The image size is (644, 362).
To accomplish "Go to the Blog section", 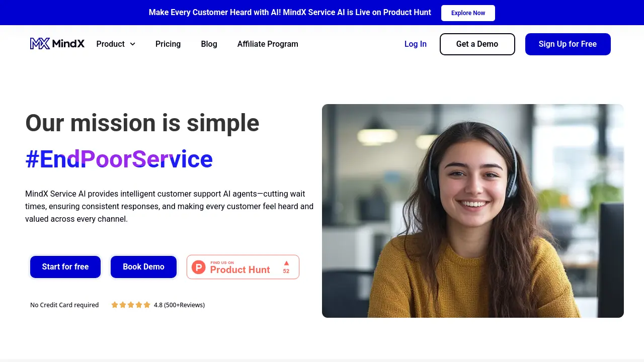I will tap(209, 44).
